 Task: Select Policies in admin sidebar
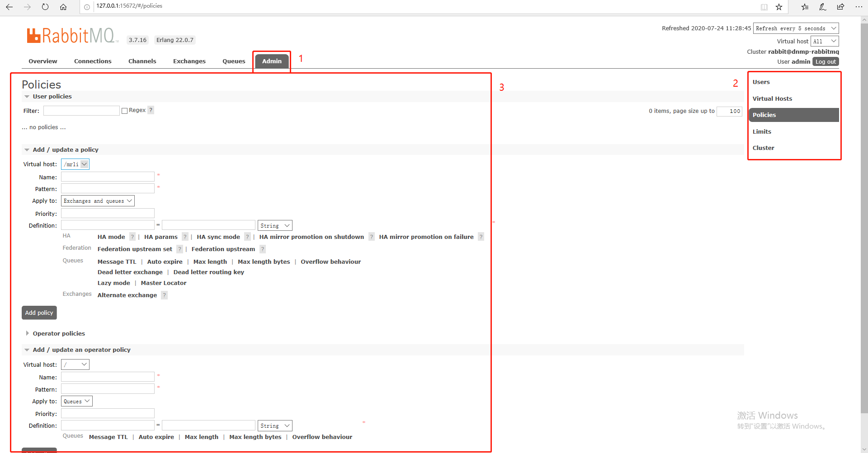click(794, 115)
